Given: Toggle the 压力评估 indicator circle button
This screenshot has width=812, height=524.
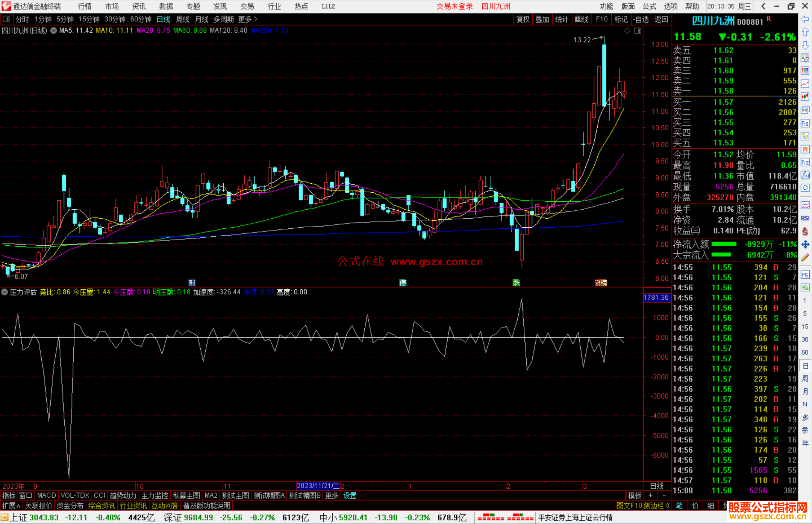Looking at the screenshot, I should (x=5, y=292).
